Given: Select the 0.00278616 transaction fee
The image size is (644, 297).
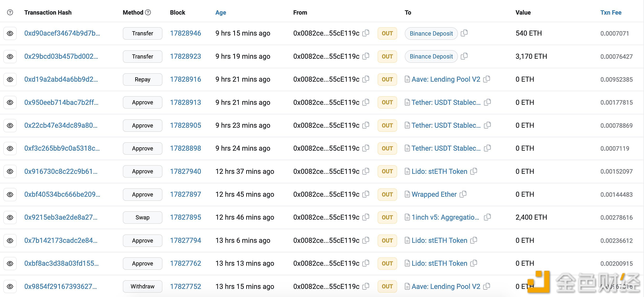Looking at the screenshot, I should click(x=617, y=218).
